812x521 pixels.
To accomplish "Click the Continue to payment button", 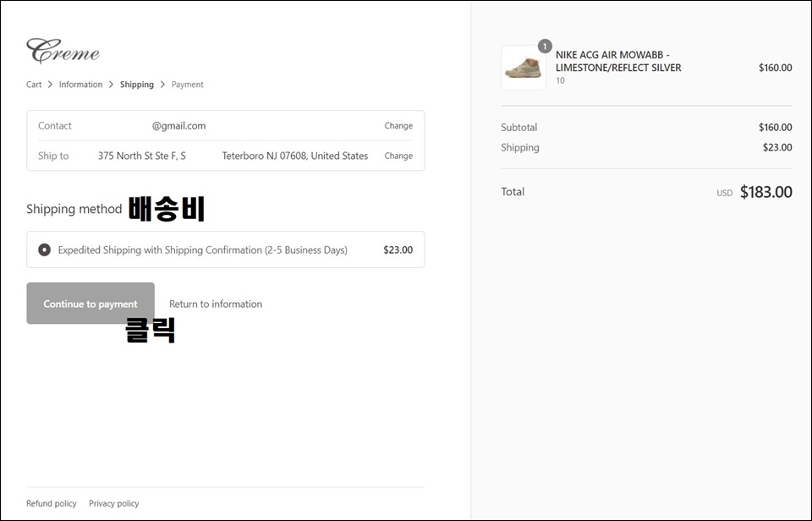I will click(91, 304).
